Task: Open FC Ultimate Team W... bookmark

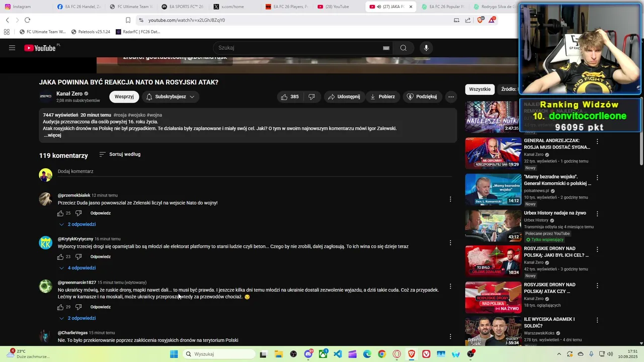Action: click(42, 32)
